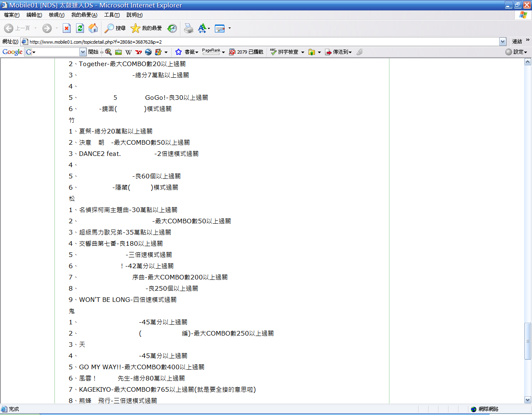Expand the Google custom buttons dropdown arrow
This screenshot has height=415, width=532.
click(166, 52)
